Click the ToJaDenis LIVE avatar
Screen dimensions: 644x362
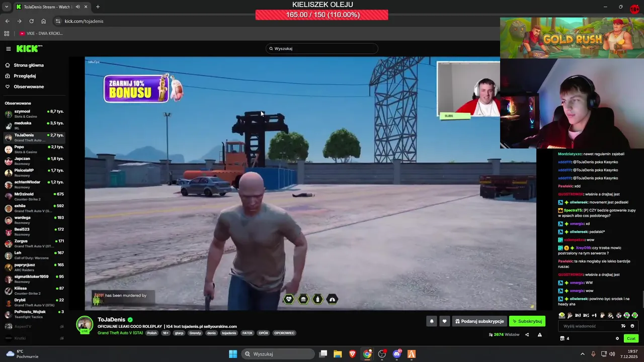(85, 325)
